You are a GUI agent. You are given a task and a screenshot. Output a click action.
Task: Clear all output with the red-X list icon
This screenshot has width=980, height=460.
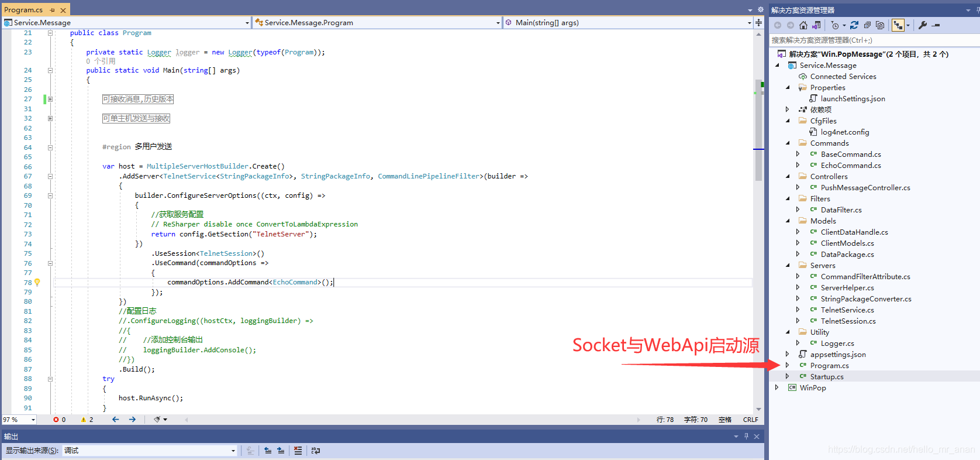click(298, 451)
